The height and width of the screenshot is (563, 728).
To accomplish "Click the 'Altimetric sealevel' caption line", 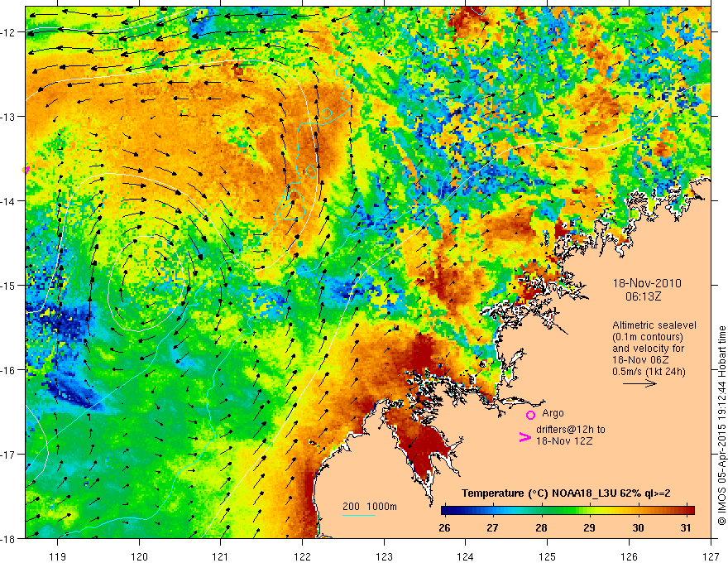I will (x=654, y=325).
